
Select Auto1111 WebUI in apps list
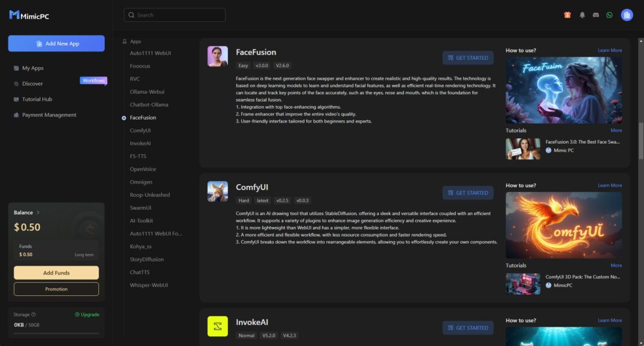coord(150,53)
